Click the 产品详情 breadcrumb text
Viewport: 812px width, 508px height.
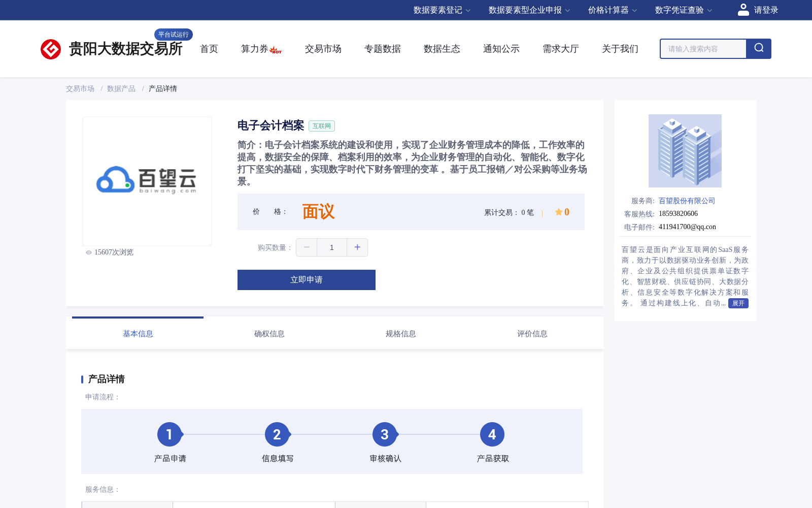[x=163, y=89]
